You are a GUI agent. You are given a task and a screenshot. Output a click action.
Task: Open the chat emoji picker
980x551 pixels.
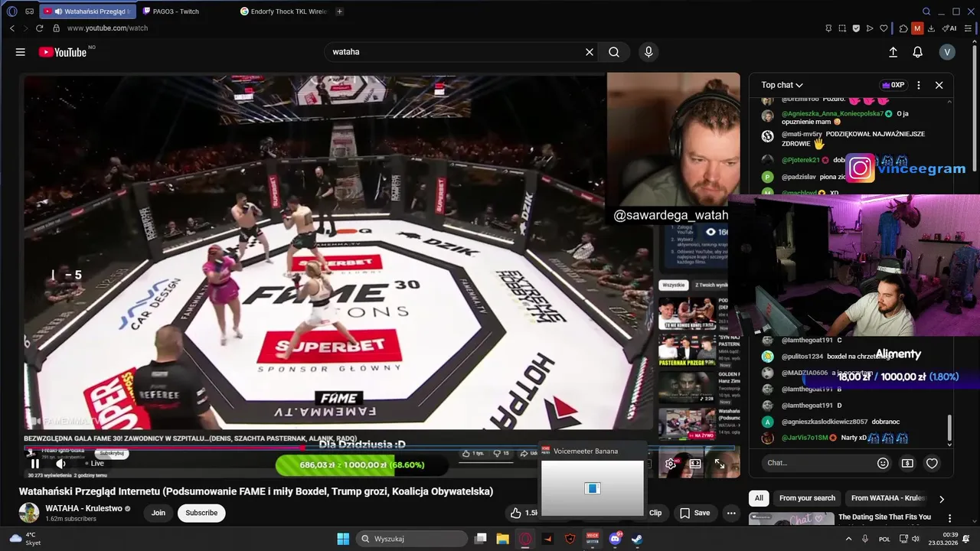tap(883, 463)
